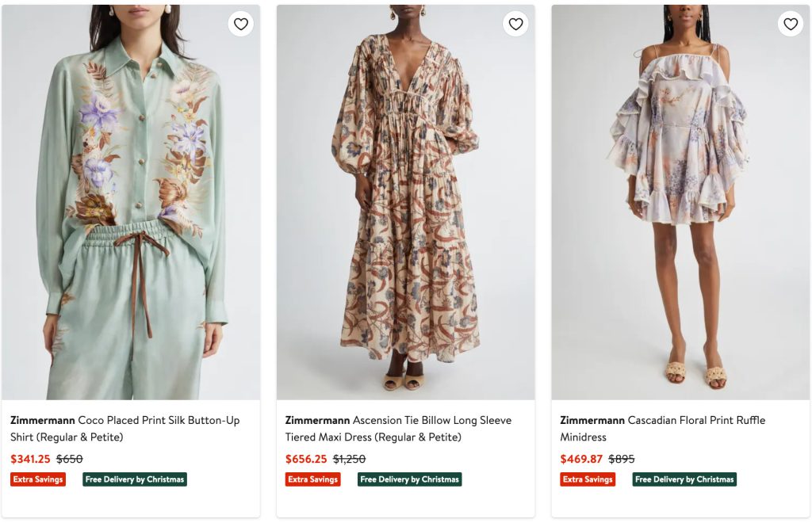Click Extra Savings badge under ruffle minidress
This screenshot has width=812, height=523.
[588, 479]
